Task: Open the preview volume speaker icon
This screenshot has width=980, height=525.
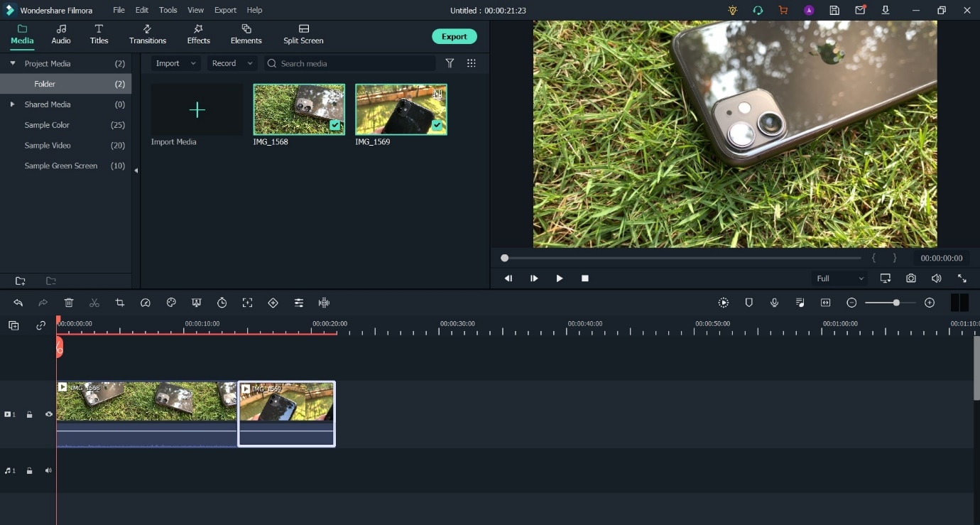Action: click(x=937, y=278)
